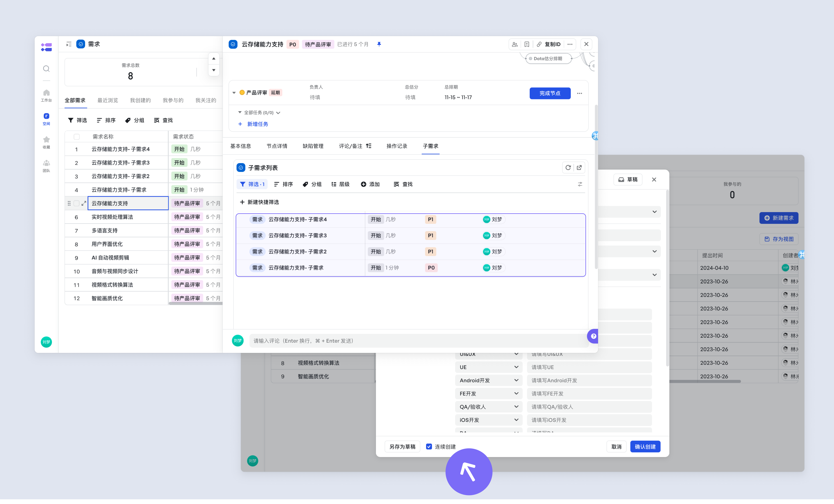Open more options for 产品评审 node
834x504 pixels.
click(579, 93)
